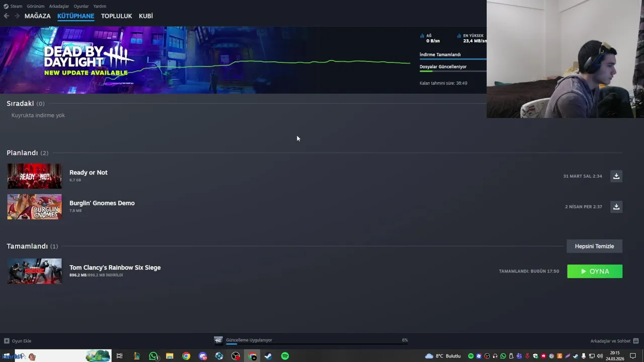Viewport: 644px width, 362px height.
Task: Click the Windows Security shield tray icon
Action: tap(535, 356)
